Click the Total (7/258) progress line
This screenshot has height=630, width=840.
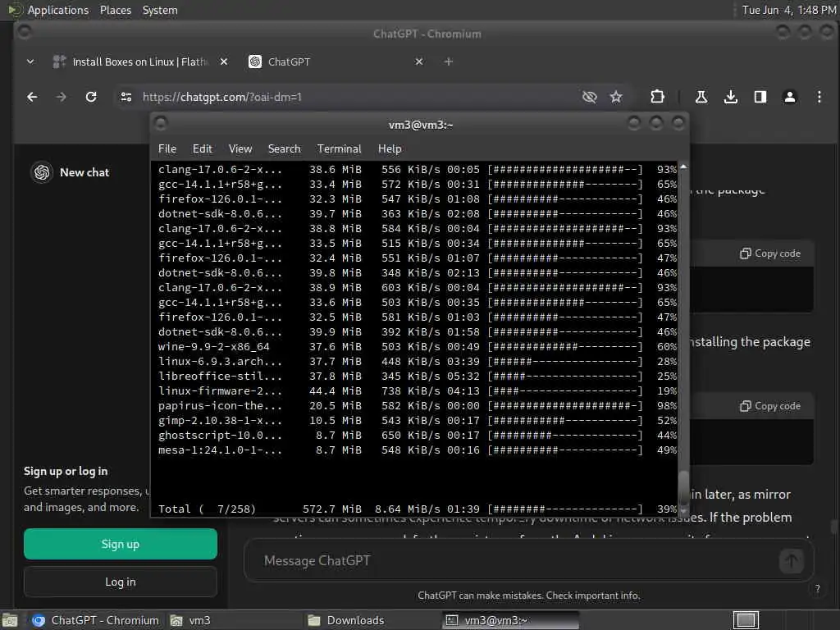click(417, 509)
